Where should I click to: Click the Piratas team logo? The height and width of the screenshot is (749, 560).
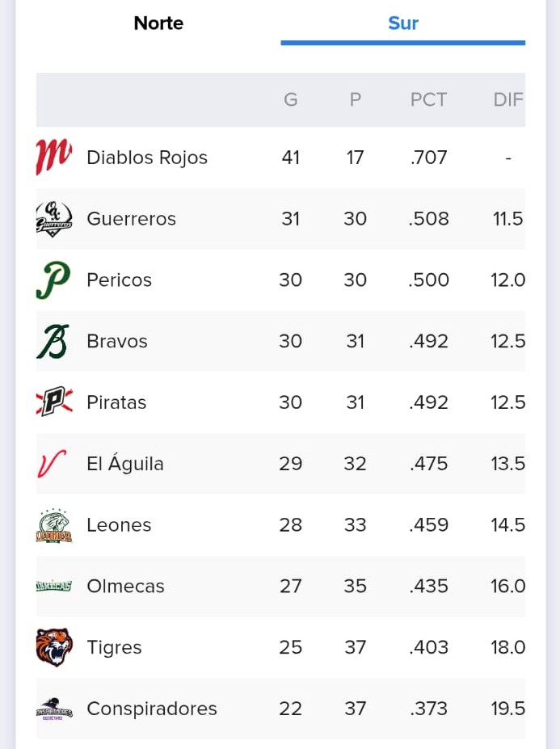click(54, 402)
